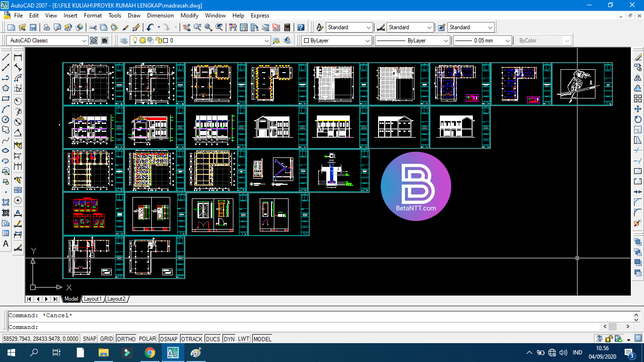
Task: Toggle ORTHO mode in status bar
Action: pyautogui.click(x=126, y=339)
